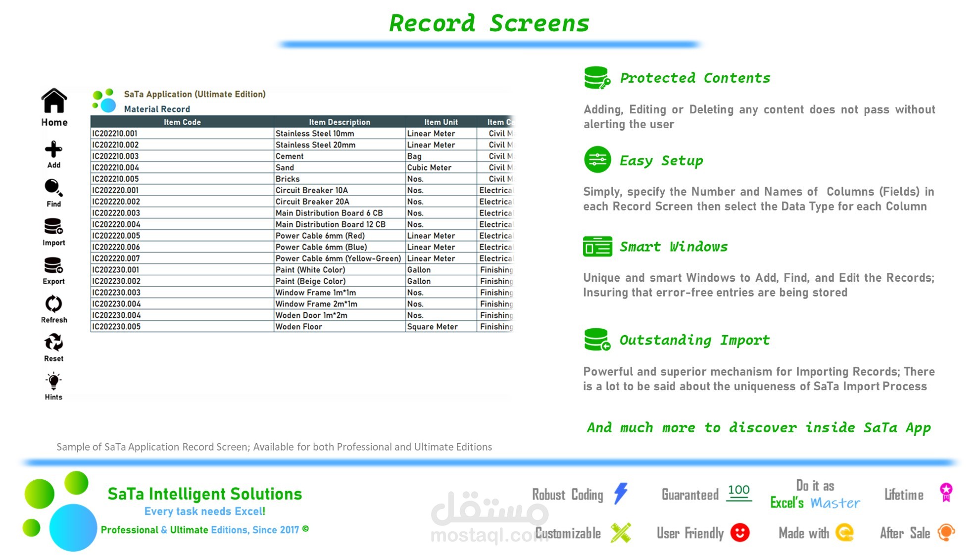Viewport: 980px width, 557px height.
Task: Click the Customizable ruler-pencil icon
Action: coord(621,533)
